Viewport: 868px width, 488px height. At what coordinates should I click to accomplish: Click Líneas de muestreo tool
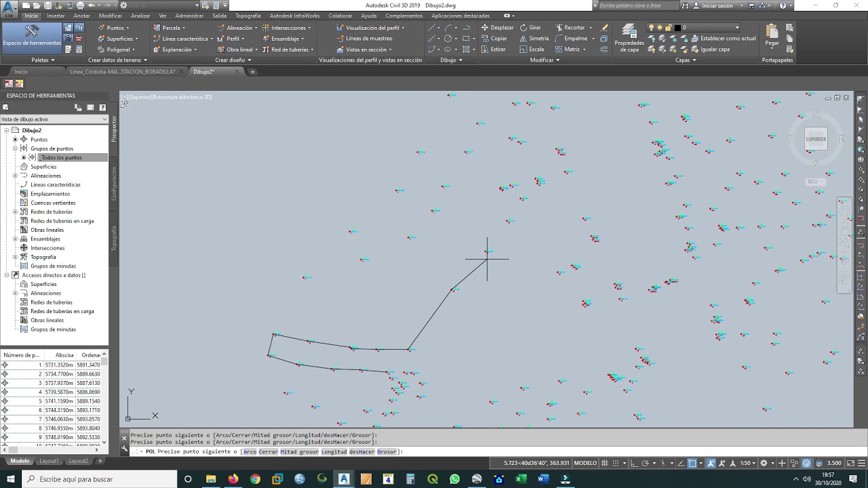click(x=363, y=39)
